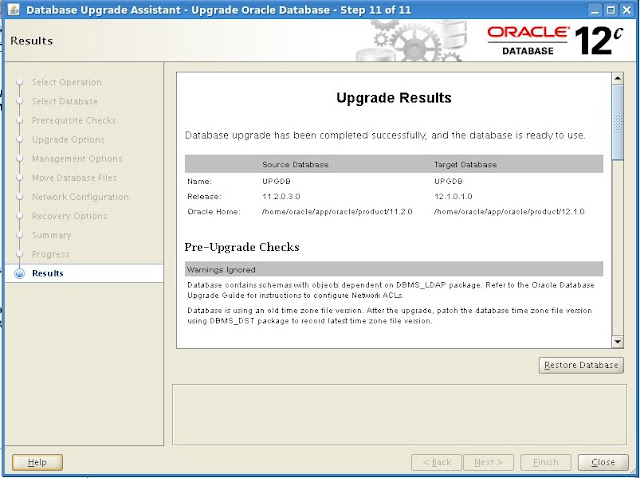The image size is (640, 478).
Task: Click the scroll up arrow in results pane
Action: pyautogui.click(x=618, y=78)
